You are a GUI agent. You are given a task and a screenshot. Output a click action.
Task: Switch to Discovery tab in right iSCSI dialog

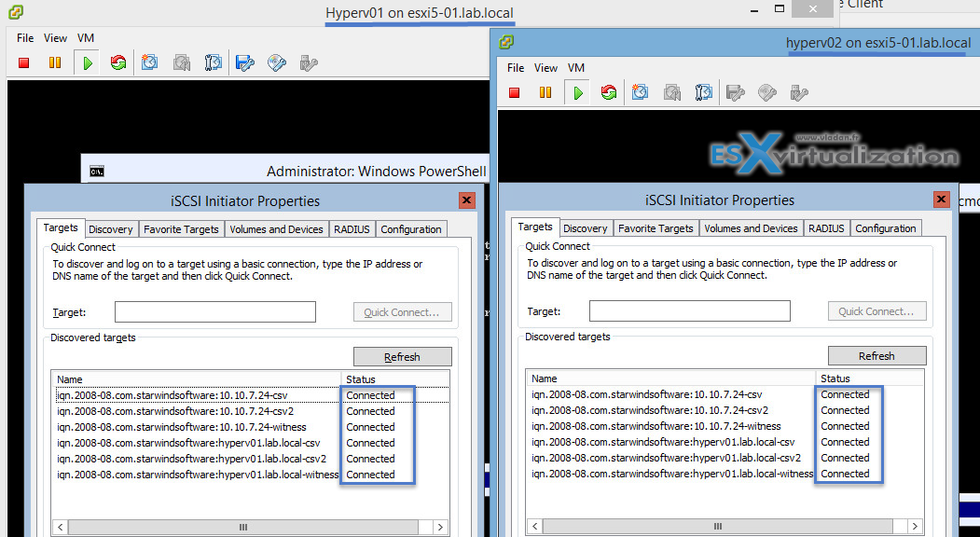pyautogui.click(x=586, y=228)
